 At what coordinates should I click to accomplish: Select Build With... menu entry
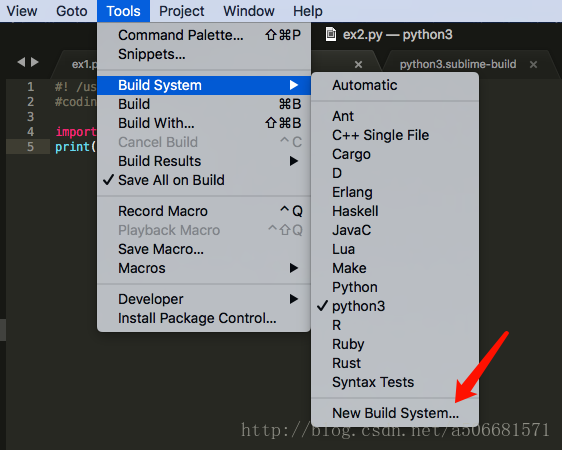[x=204, y=123]
